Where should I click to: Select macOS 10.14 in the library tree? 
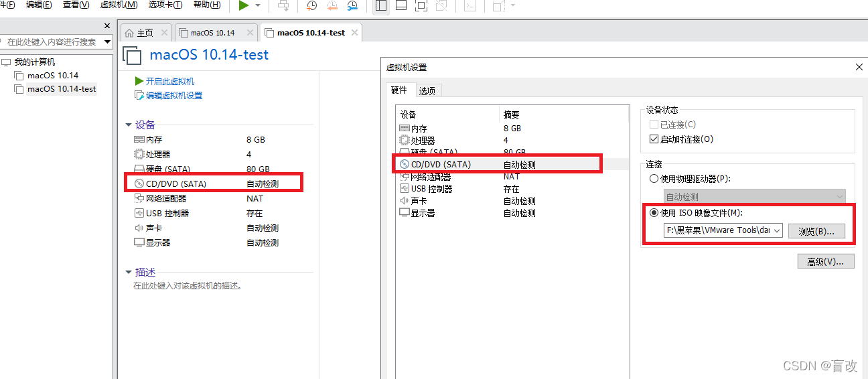tap(52, 76)
